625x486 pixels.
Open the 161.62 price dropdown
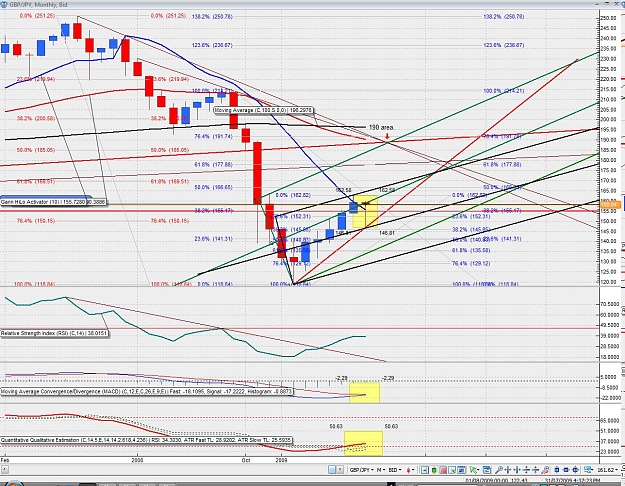click(x=607, y=470)
